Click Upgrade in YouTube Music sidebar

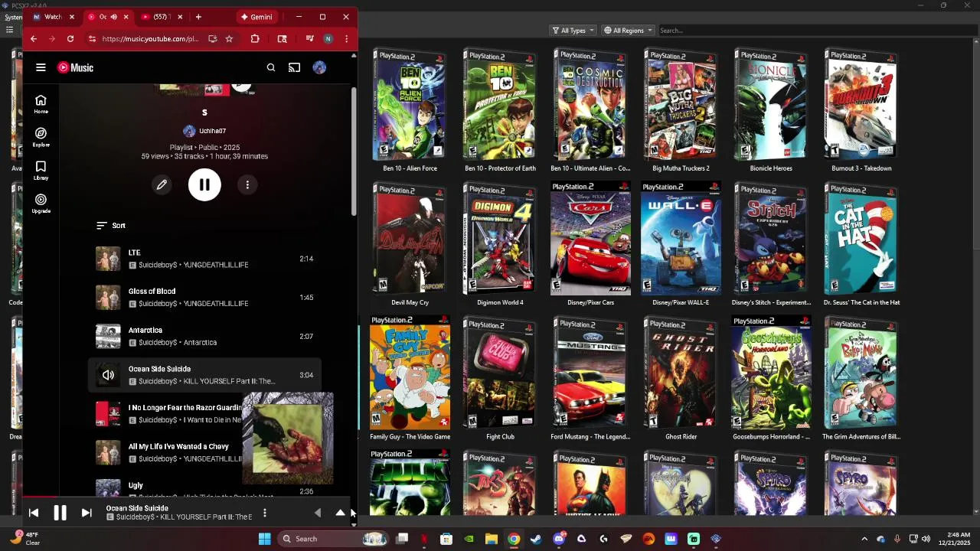[41, 204]
